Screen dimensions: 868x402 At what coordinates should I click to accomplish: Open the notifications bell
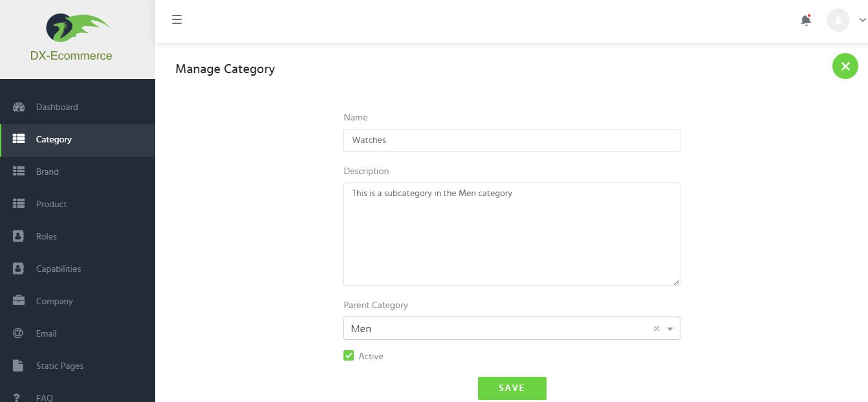click(806, 20)
